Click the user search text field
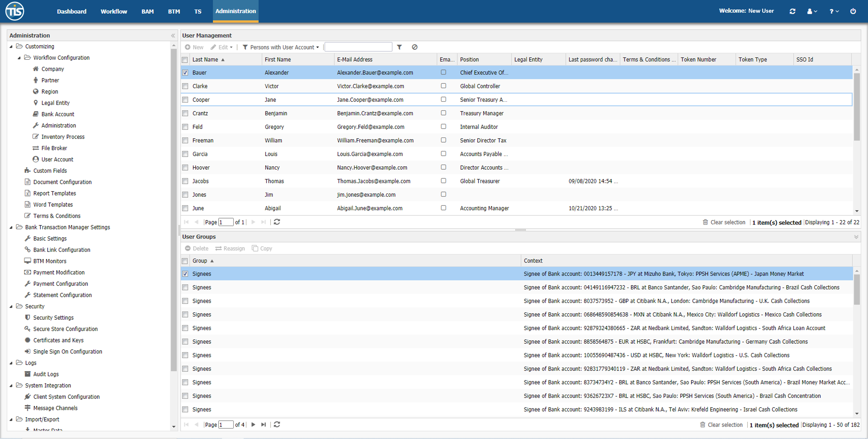The width and height of the screenshot is (868, 439). pyautogui.click(x=358, y=47)
